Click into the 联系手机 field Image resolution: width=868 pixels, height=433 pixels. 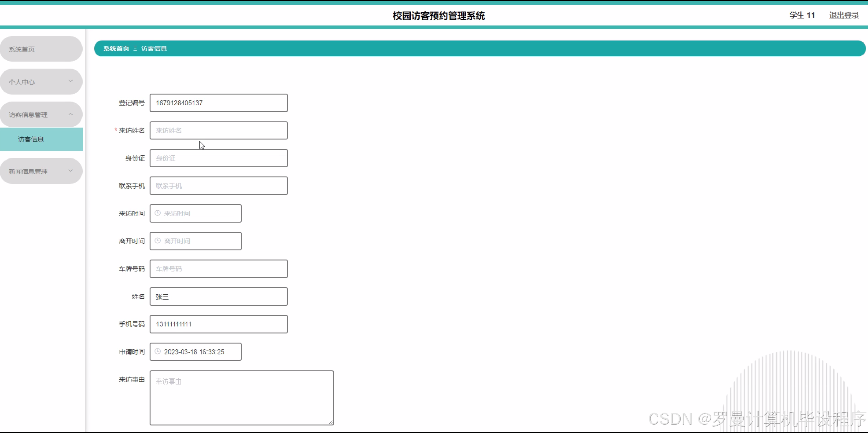tap(218, 186)
